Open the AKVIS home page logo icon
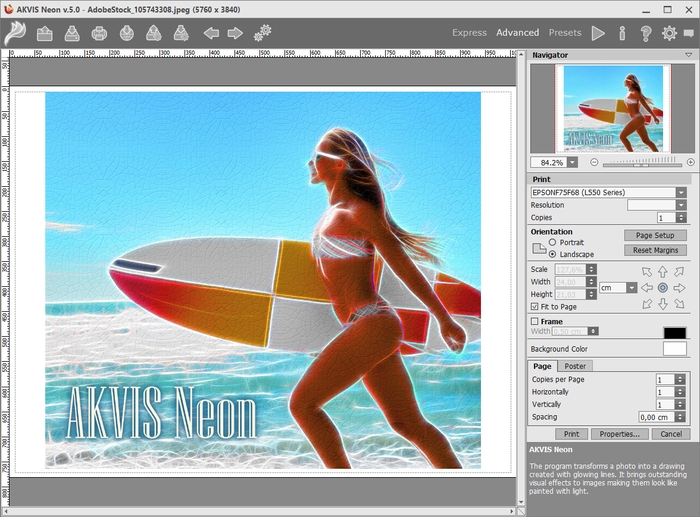Viewport: 700px width, 517px height. [15, 33]
